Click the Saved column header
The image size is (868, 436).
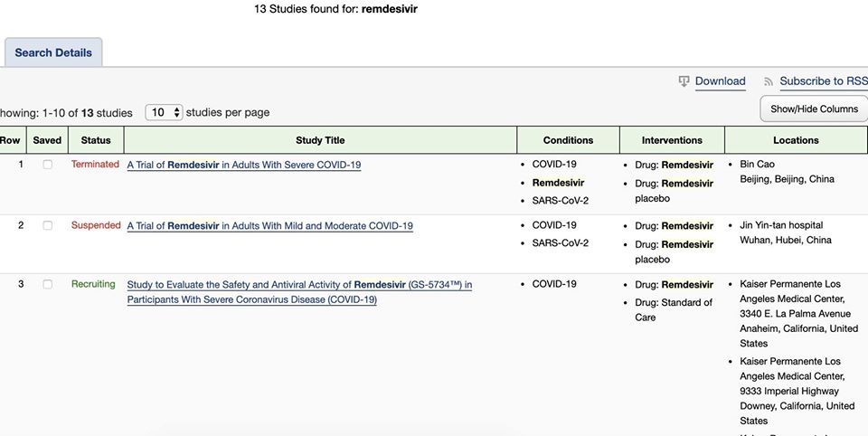click(x=47, y=140)
